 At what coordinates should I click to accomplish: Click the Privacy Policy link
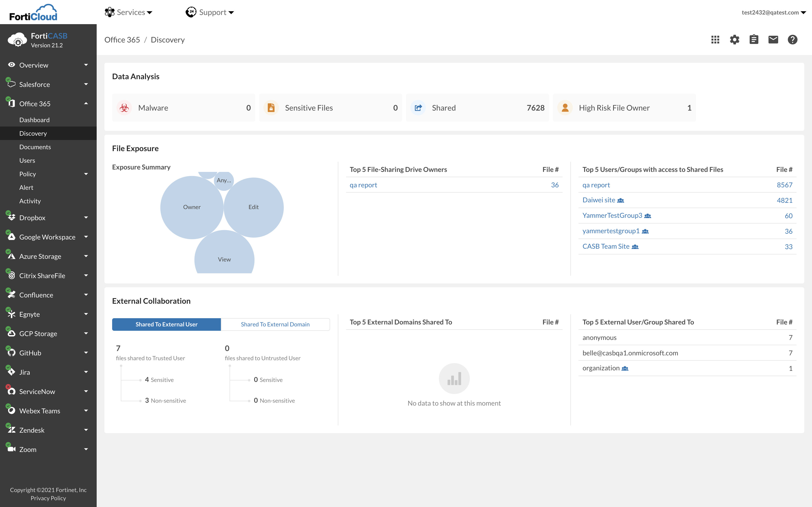click(x=48, y=498)
